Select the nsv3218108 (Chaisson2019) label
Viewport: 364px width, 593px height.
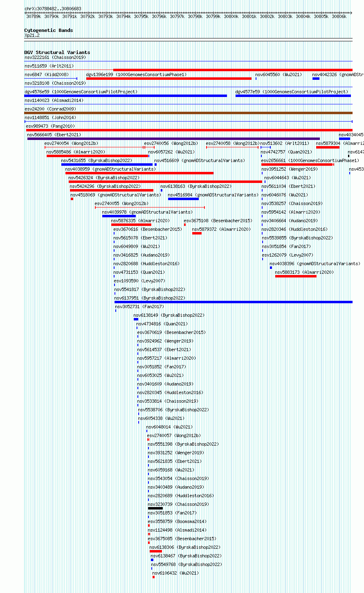(55, 83)
